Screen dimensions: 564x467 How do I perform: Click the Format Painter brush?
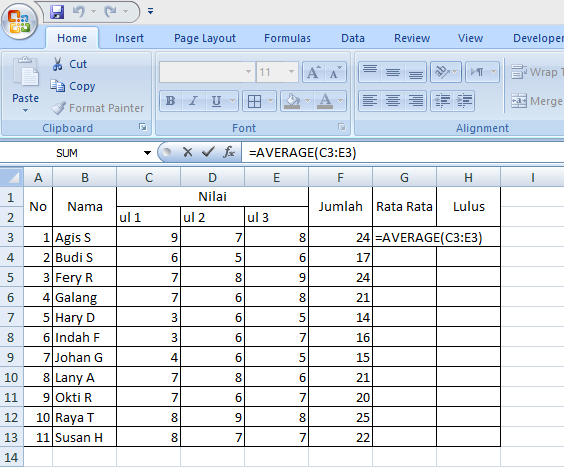pos(58,108)
